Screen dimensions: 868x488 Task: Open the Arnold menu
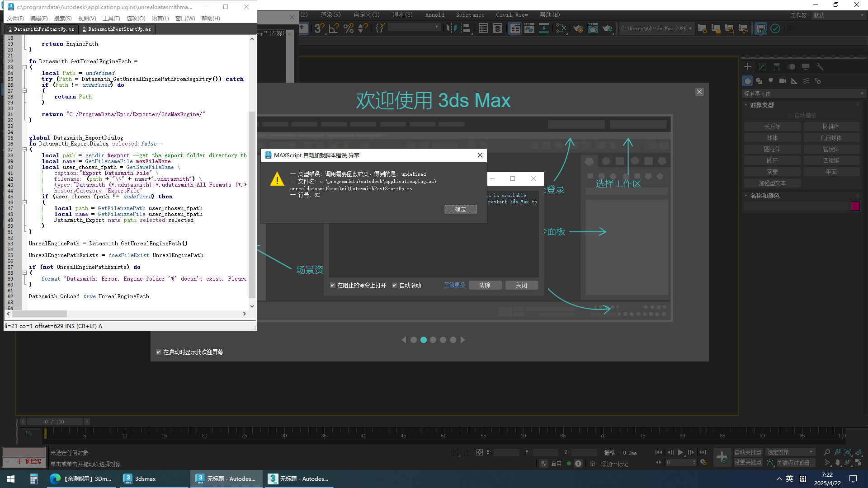pos(434,14)
